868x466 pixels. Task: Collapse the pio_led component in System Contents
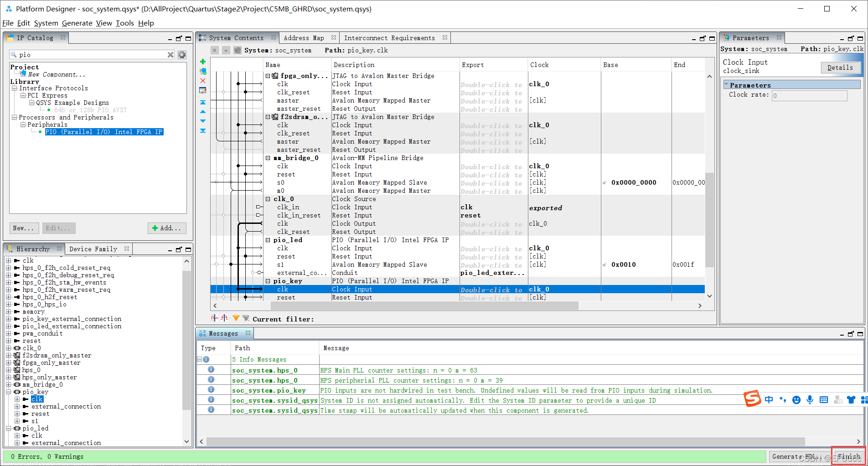(x=268, y=240)
